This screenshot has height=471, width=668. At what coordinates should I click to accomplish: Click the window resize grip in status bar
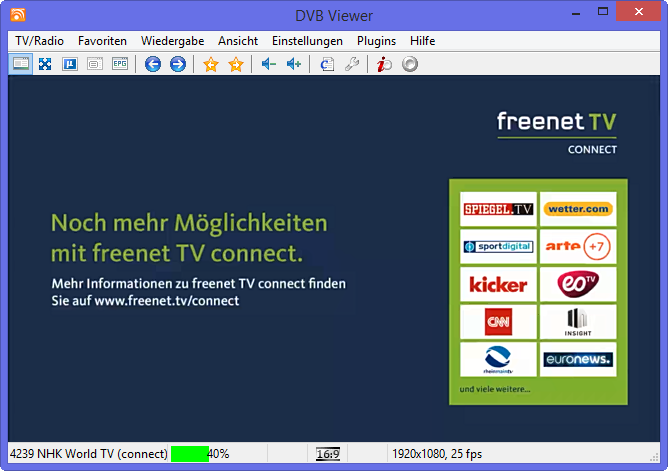[654, 457]
